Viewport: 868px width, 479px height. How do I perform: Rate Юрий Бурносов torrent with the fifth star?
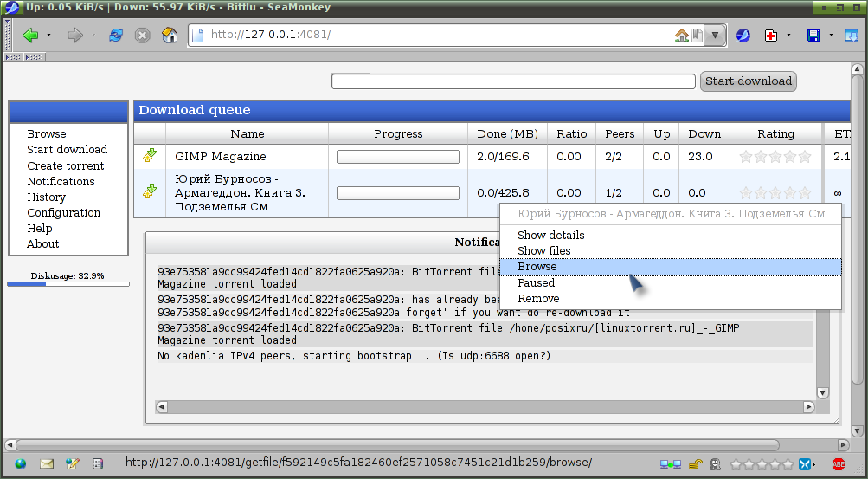pyautogui.click(x=804, y=192)
